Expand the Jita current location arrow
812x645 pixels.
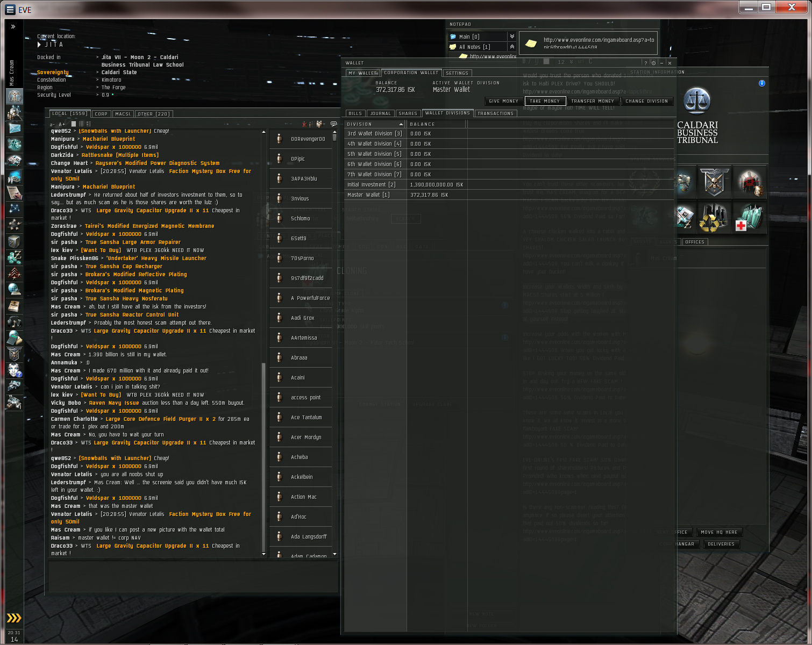(x=39, y=45)
